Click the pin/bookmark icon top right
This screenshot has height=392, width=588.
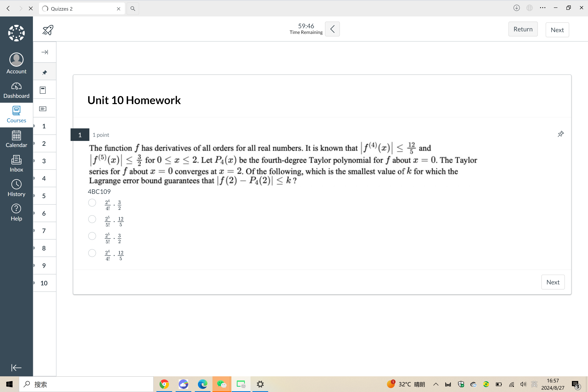(560, 134)
